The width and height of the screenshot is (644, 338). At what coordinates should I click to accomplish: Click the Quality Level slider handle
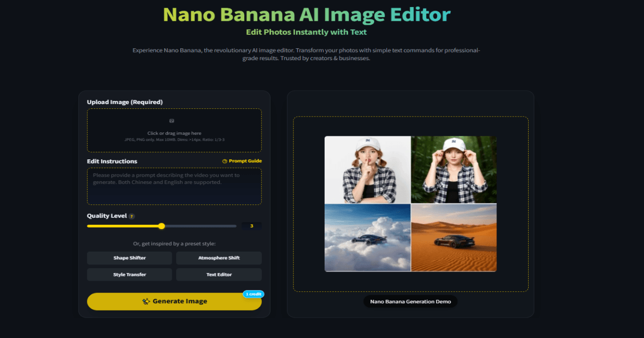click(162, 226)
